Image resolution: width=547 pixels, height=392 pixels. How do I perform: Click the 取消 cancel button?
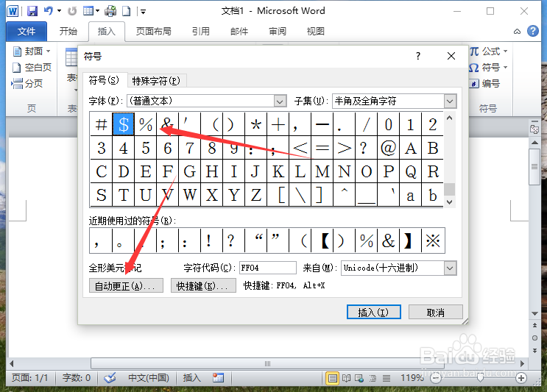point(435,313)
